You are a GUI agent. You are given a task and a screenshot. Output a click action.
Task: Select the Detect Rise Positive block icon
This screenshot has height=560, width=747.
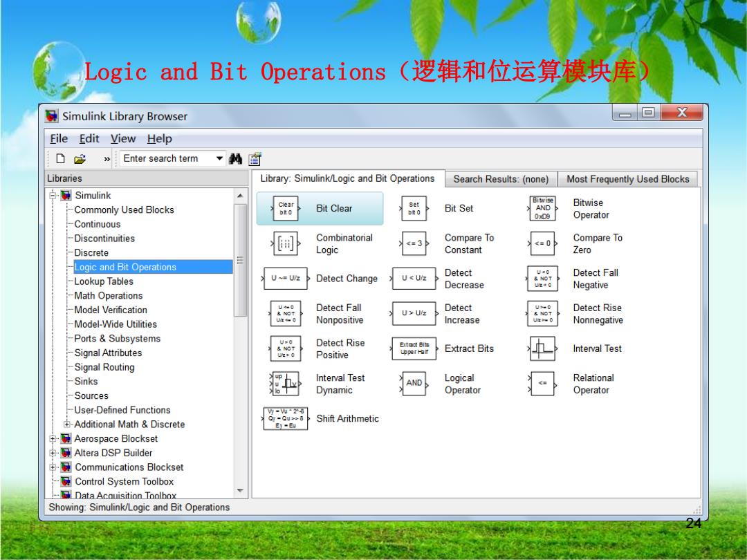(286, 348)
